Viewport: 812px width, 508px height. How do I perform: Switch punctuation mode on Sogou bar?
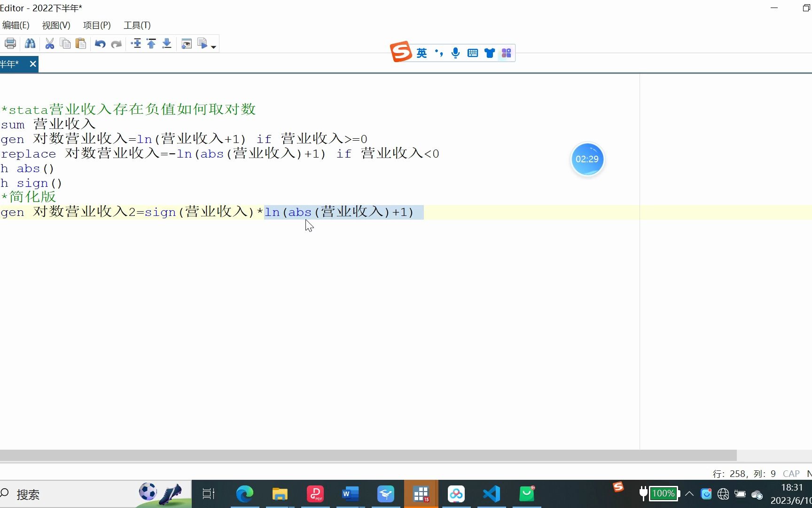pyautogui.click(x=438, y=53)
